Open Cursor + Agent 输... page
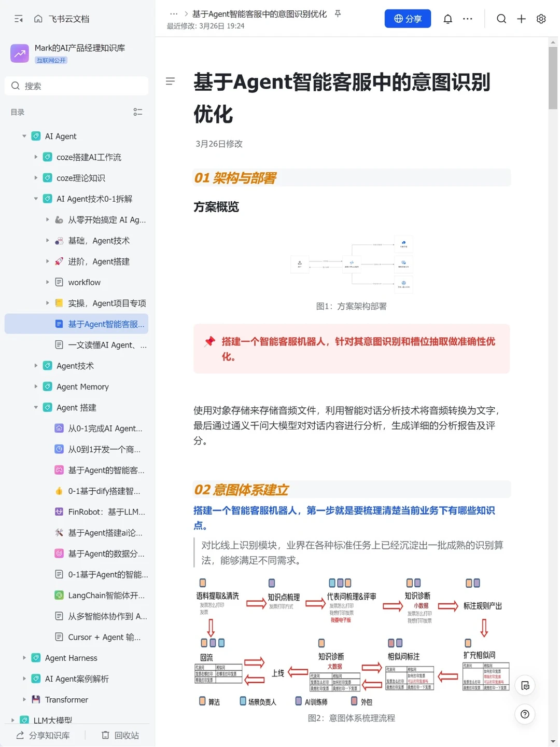Screen dimensions: 560x747 [77, 637]
